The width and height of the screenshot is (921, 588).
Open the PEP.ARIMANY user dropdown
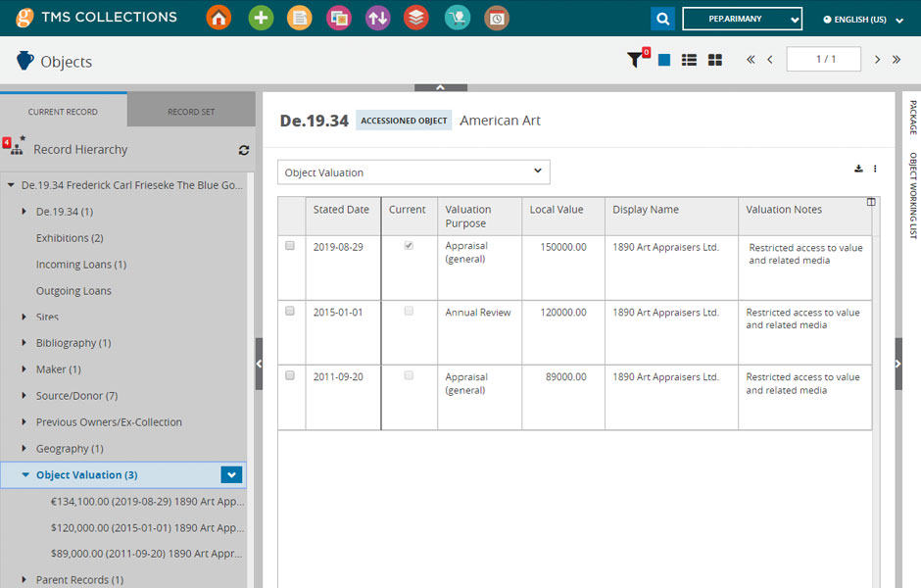[x=742, y=19]
